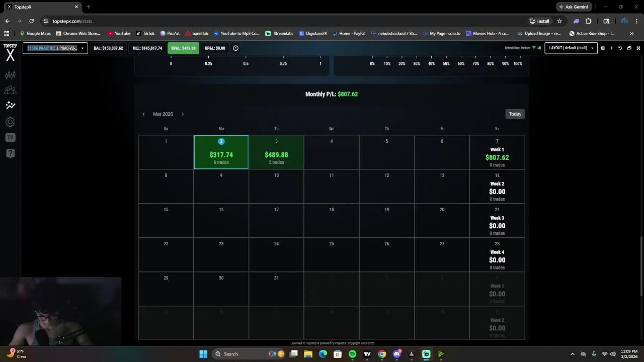The width and height of the screenshot is (644, 362).
Task: Click the Today button
Action: 515,114
